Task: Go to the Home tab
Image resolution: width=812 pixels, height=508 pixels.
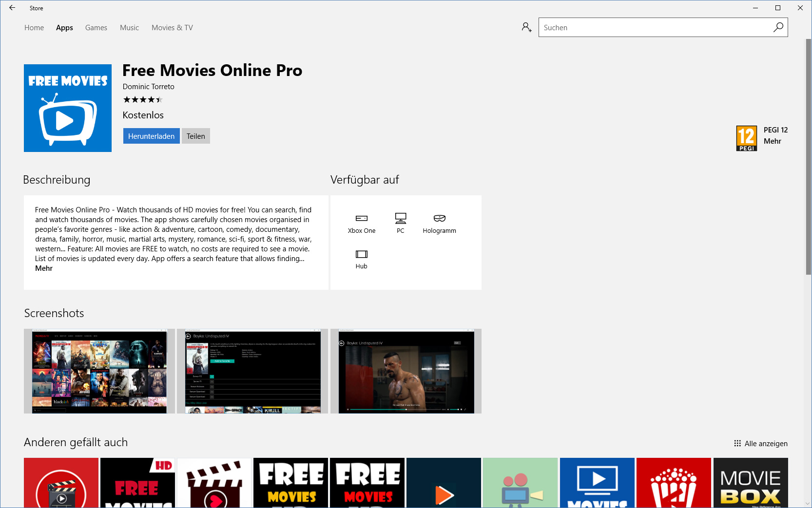Action: pos(34,28)
